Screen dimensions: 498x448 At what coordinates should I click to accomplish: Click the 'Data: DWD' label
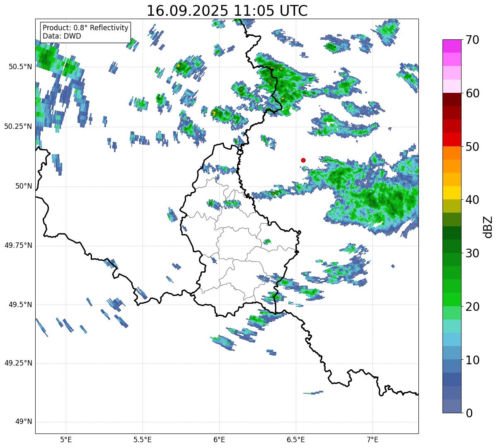[62, 36]
